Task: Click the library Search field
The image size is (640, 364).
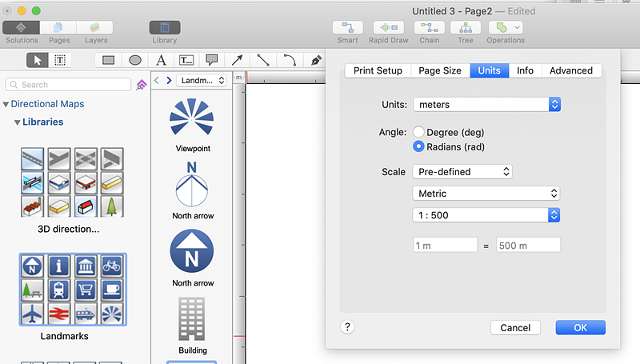Action: [x=68, y=85]
